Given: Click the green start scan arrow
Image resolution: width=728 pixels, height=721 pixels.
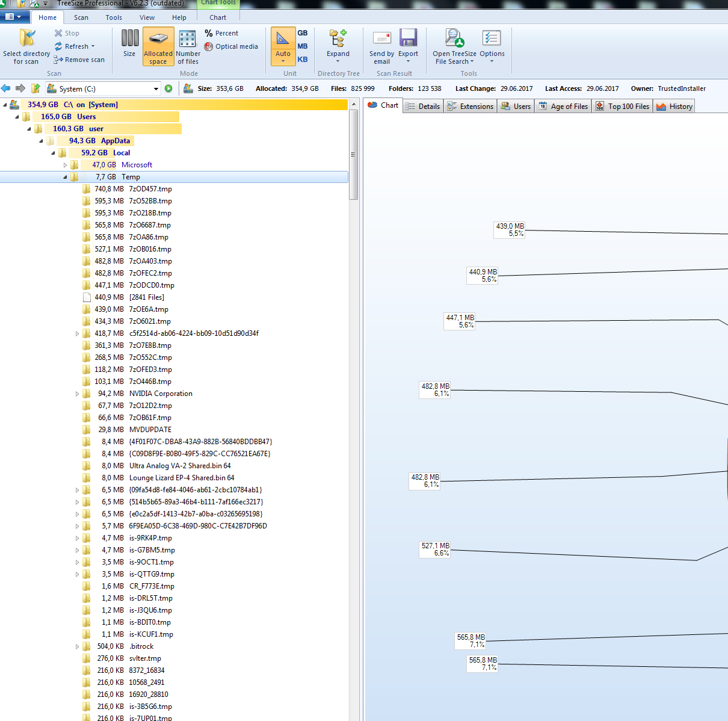Looking at the screenshot, I should pos(168,88).
